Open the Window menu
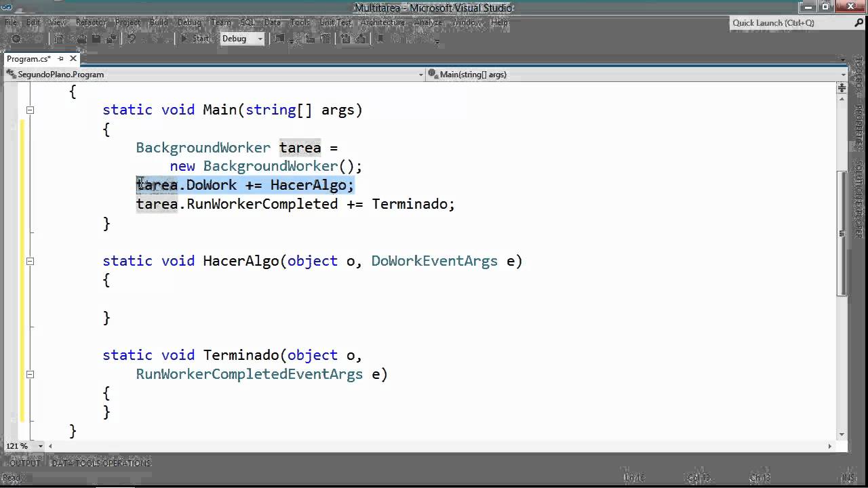This screenshot has height=488, width=868. (466, 22)
